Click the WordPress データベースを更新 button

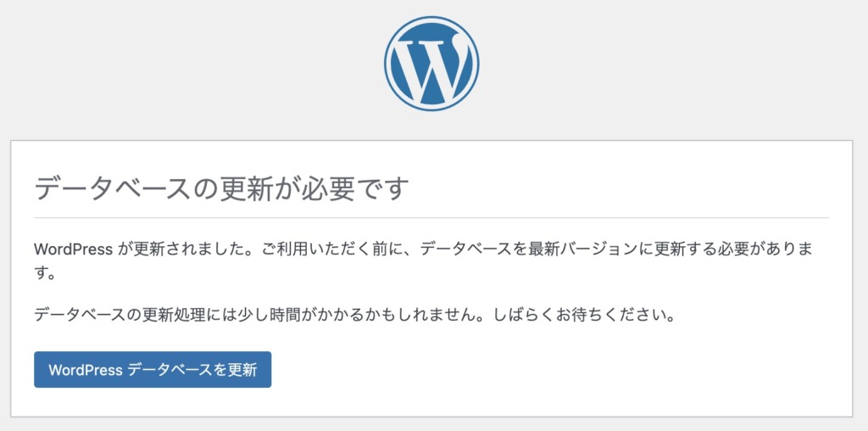point(153,370)
